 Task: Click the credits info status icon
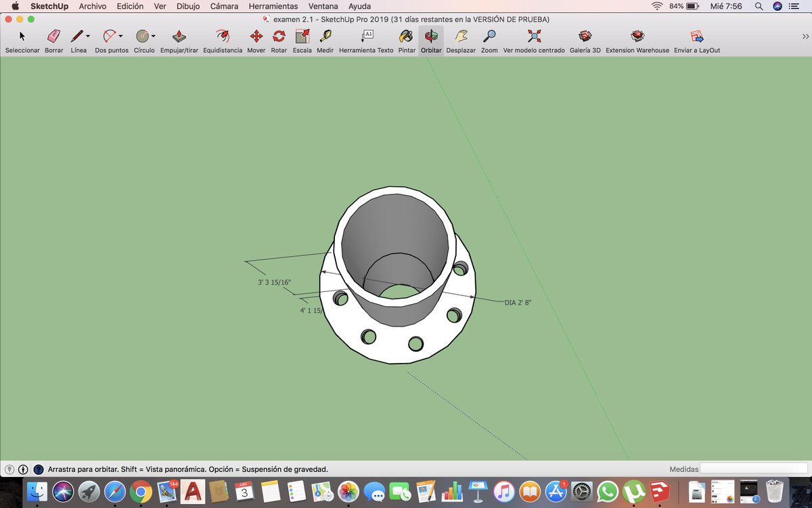pos(23,469)
